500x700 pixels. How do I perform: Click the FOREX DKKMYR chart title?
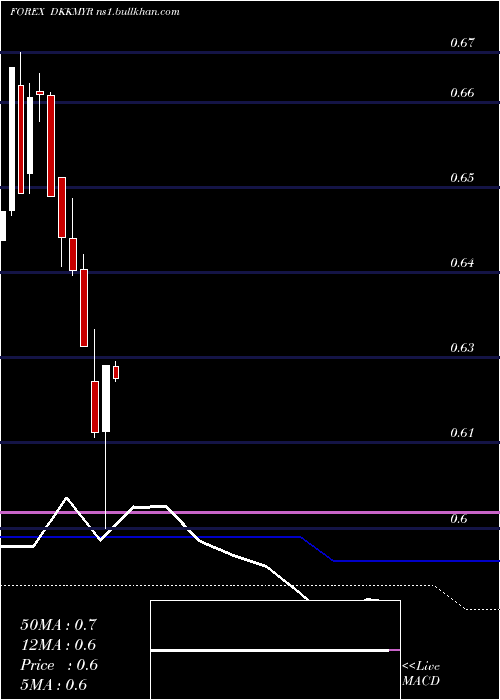(95, 12)
